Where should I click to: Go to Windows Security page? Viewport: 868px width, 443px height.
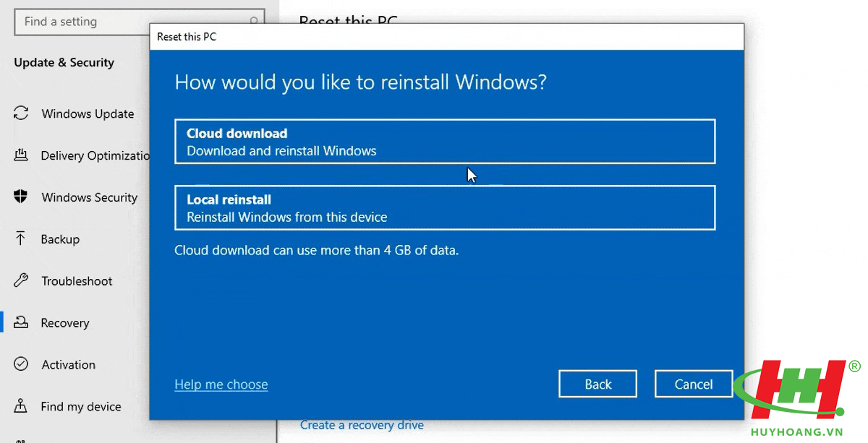pos(89,197)
